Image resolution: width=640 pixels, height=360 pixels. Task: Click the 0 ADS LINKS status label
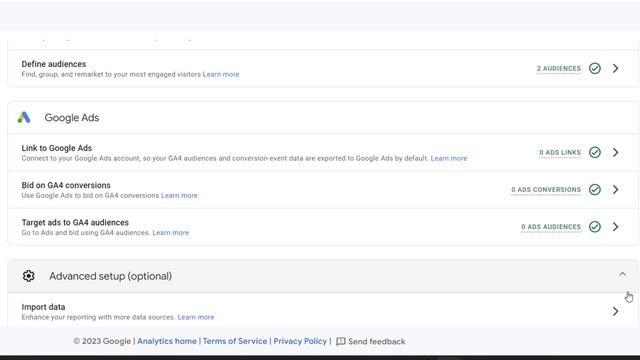coord(560,153)
